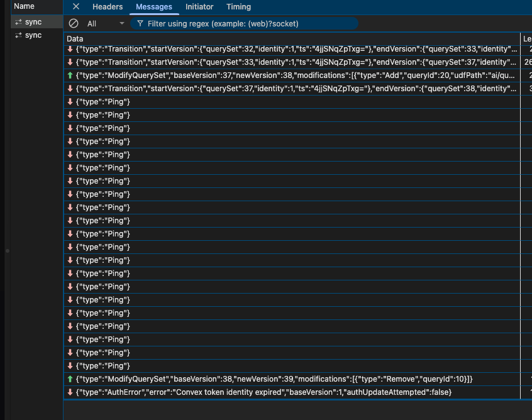Click received arrow on querySet 32 Transition row
This screenshot has height=420, width=532.
point(70,49)
